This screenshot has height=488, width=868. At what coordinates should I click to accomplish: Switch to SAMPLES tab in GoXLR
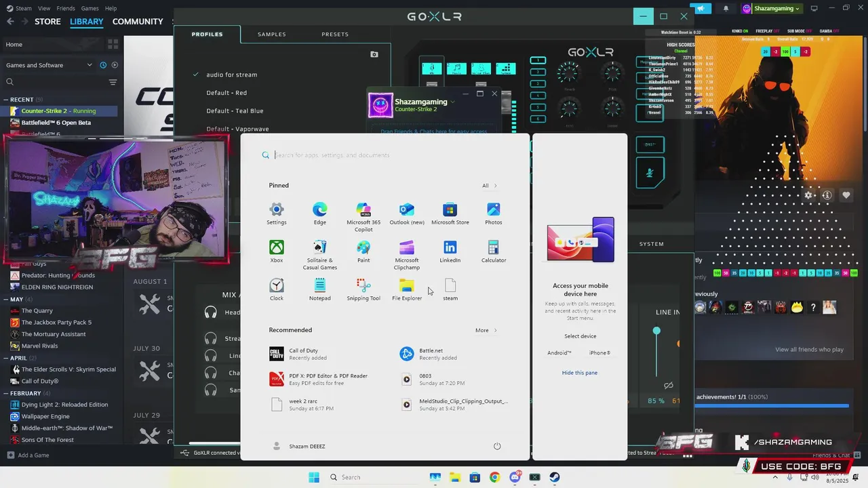[x=272, y=34]
